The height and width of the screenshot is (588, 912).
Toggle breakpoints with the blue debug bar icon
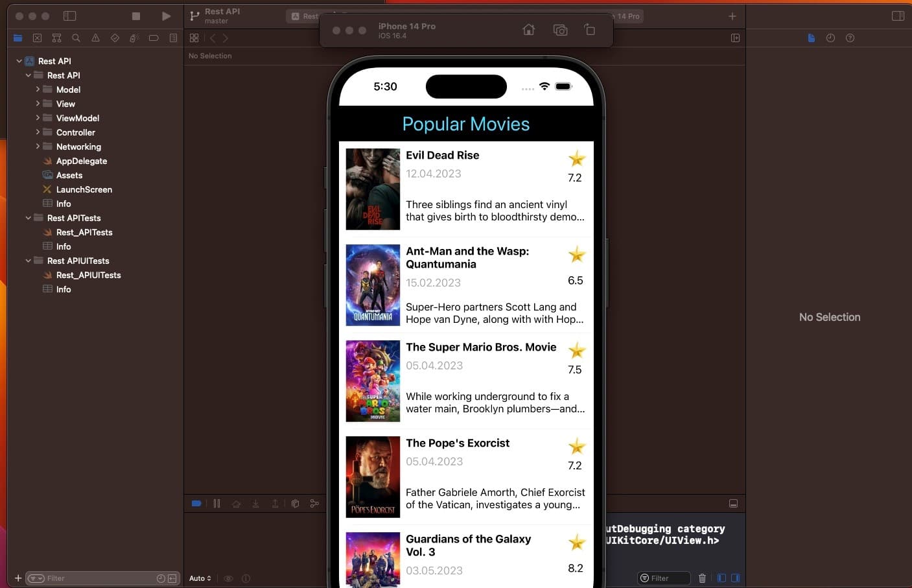(x=196, y=503)
